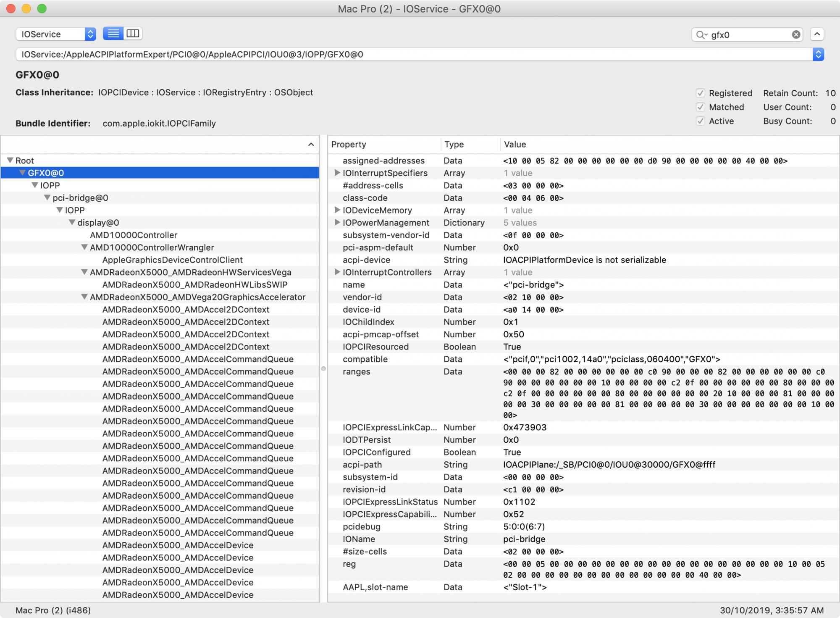Select the ranges property row
The height and width of the screenshot is (618, 840).
point(583,393)
